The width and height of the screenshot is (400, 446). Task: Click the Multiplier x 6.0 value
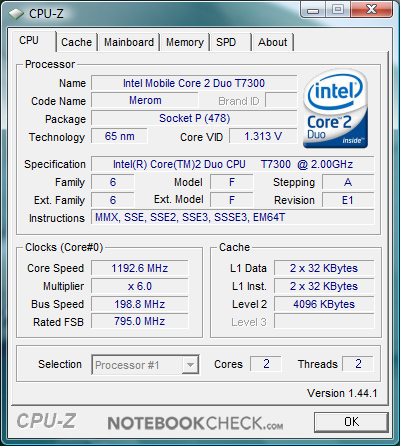pos(140,286)
